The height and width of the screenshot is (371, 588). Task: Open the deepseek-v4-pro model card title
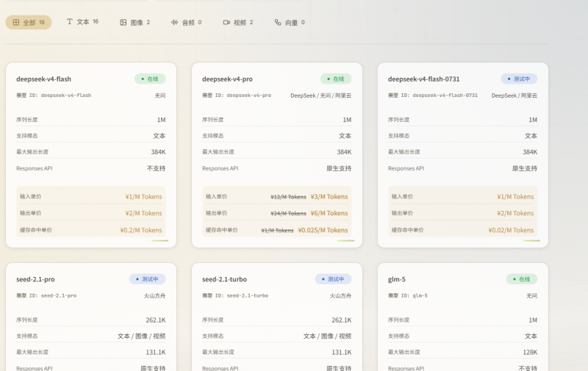pyautogui.click(x=227, y=79)
